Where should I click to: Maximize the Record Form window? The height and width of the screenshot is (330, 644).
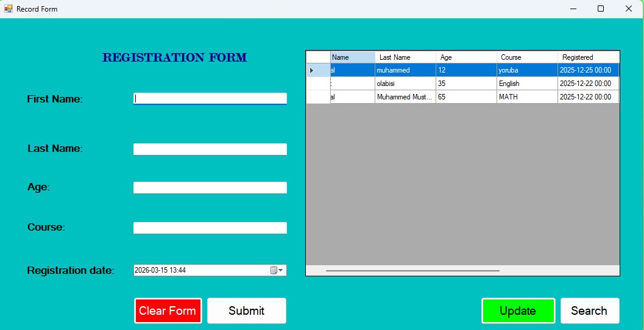point(600,9)
